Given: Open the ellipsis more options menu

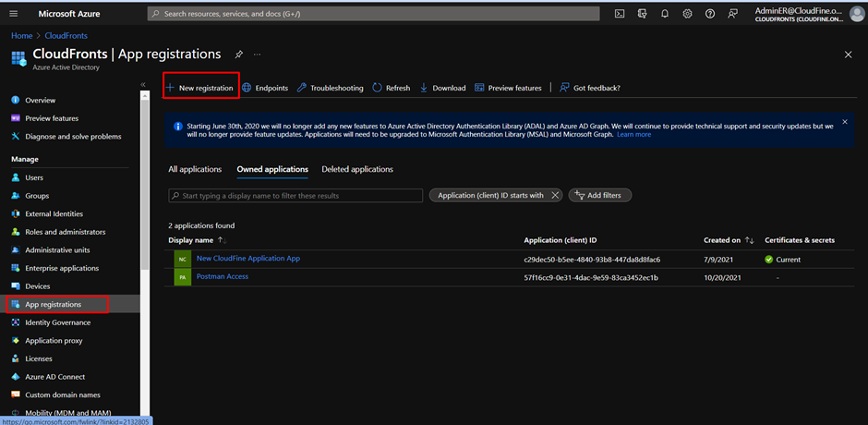Looking at the screenshot, I should [x=257, y=55].
